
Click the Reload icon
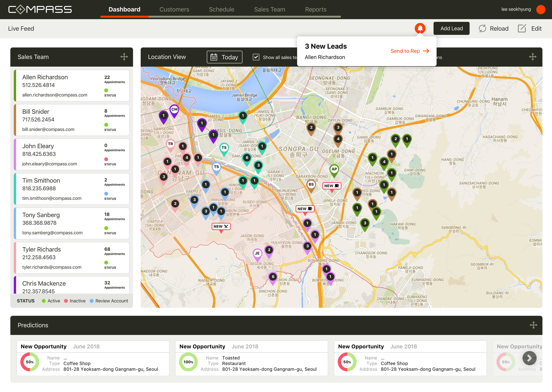(x=482, y=28)
